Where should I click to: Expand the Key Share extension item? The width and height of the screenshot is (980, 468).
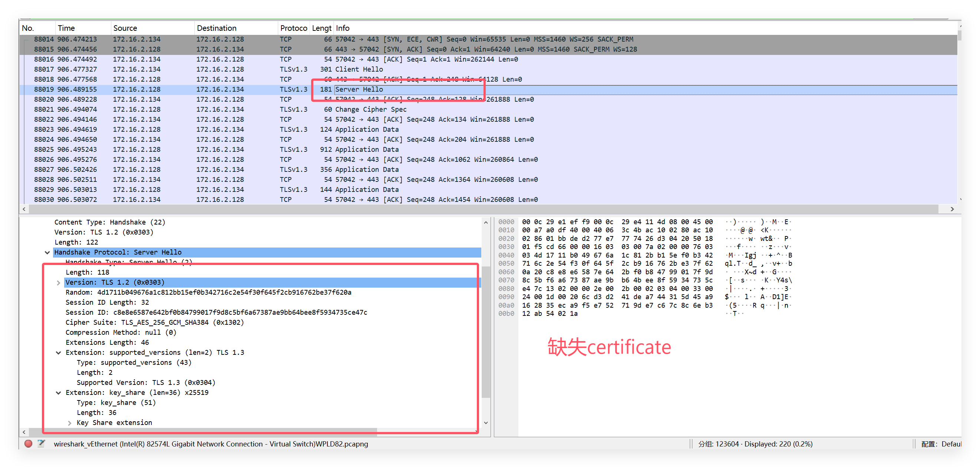[69, 423]
